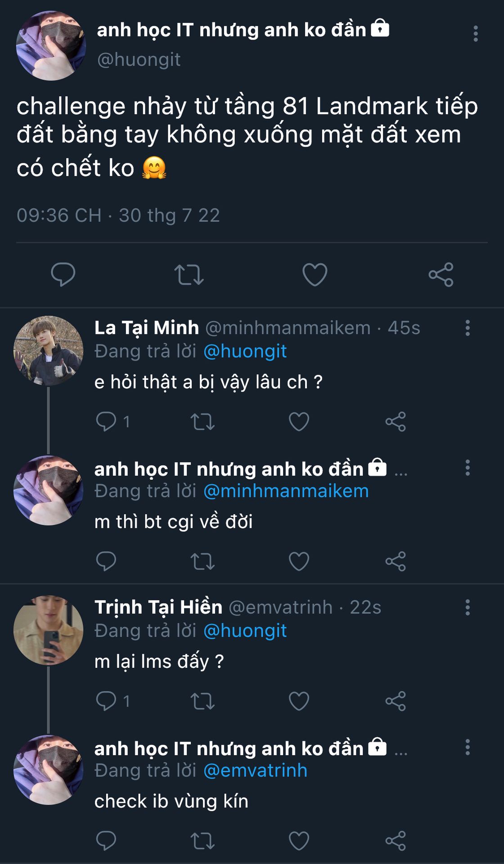
Task: Like the main tweet by @huongit
Action: point(315,274)
